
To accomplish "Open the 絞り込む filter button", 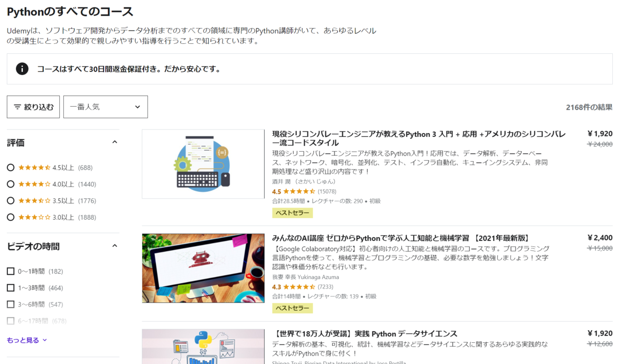I will pyautogui.click(x=33, y=107).
